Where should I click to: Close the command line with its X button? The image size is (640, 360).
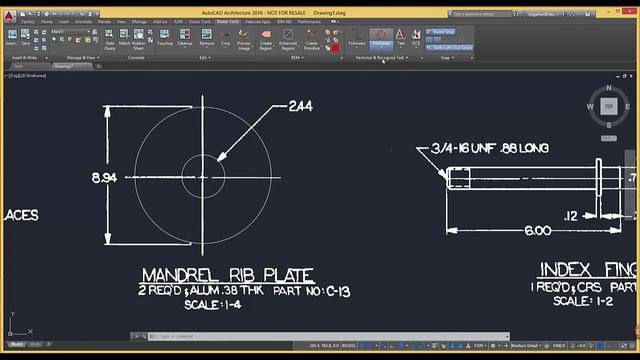[x=136, y=336]
